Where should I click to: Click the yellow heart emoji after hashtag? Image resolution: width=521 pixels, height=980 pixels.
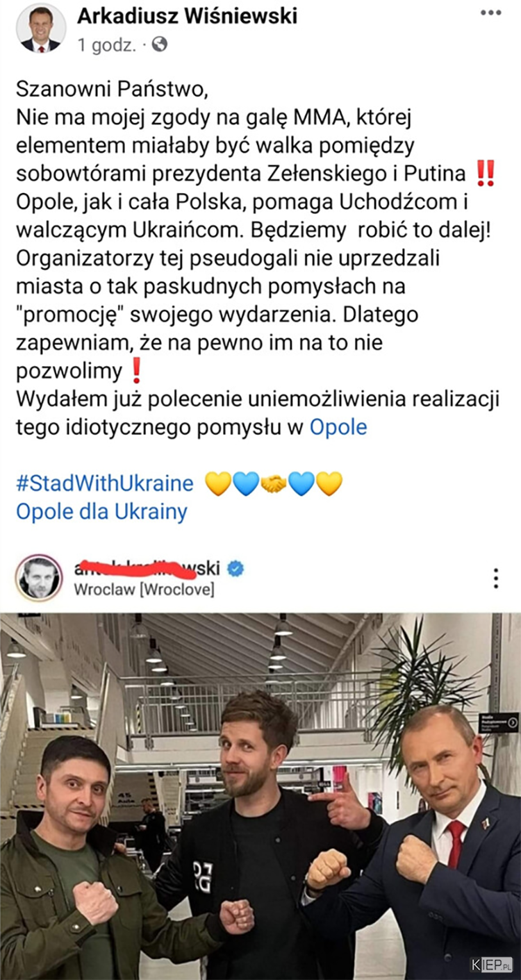pos(218,483)
